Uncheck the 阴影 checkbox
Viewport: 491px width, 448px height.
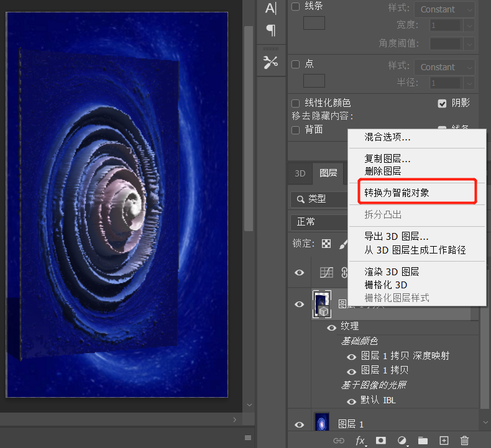tap(442, 103)
